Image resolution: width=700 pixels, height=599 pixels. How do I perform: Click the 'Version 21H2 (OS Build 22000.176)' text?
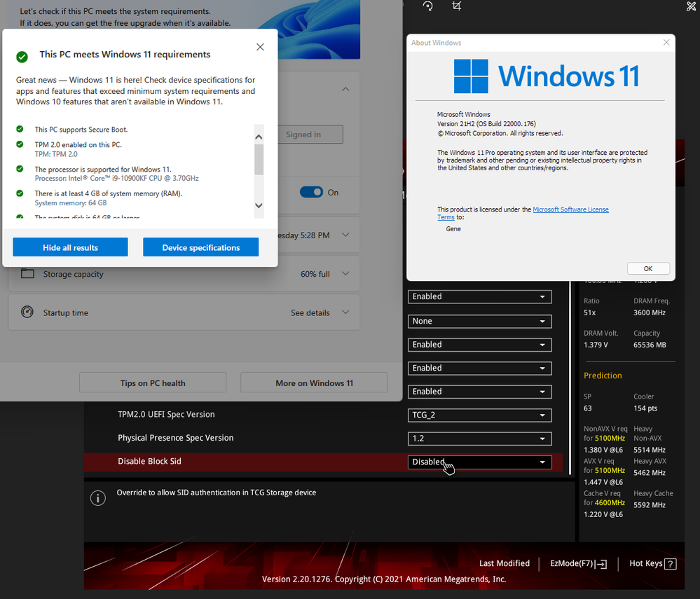[x=486, y=123]
